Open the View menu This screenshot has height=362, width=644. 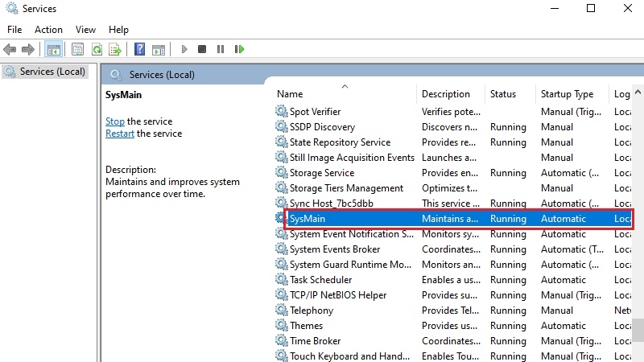(x=85, y=30)
